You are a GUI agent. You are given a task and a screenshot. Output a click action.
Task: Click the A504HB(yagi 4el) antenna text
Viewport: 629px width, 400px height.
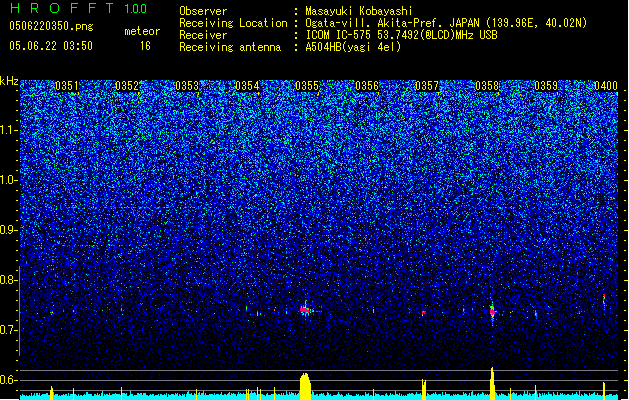coord(353,47)
